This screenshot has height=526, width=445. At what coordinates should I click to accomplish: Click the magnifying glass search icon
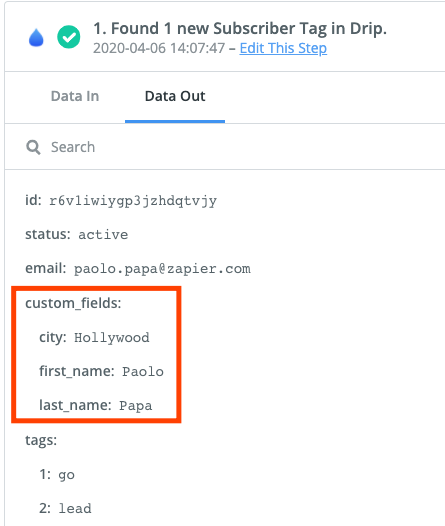pyautogui.click(x=33, y=147)
